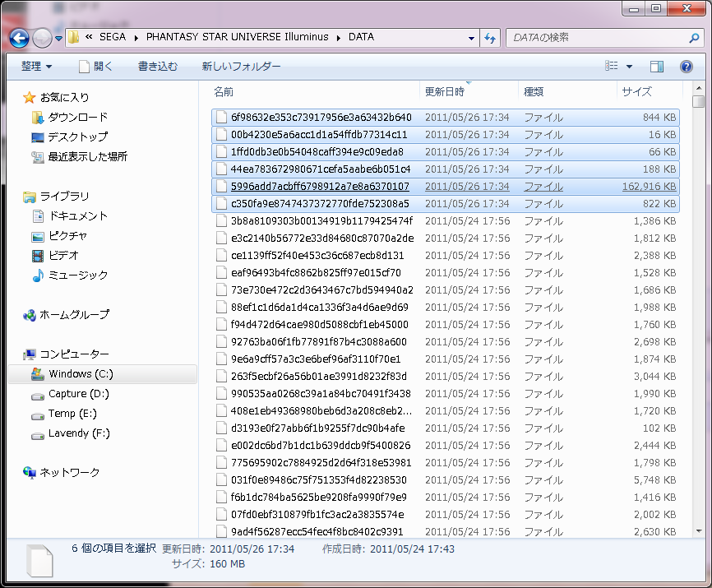Click the search magnifier icon
This screenshot has width=712, height=588.
(x=694, y=38)
